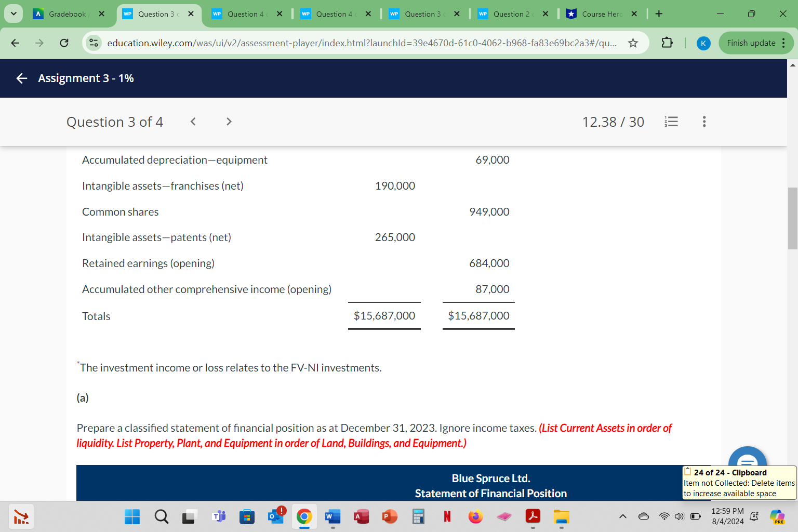Expand the tab search chevron at top left
Screen dimensions: 798x532
pos(13,13)
